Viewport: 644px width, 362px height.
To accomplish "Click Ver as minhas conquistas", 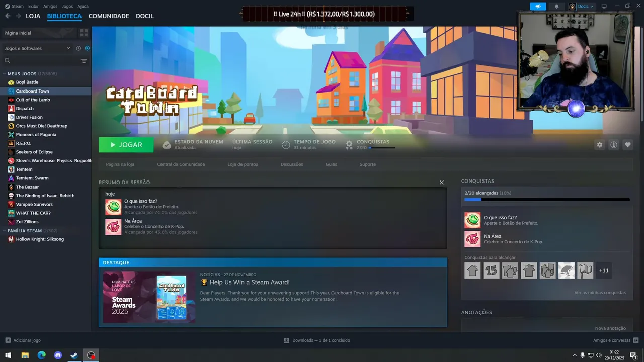I will point(600,293).
